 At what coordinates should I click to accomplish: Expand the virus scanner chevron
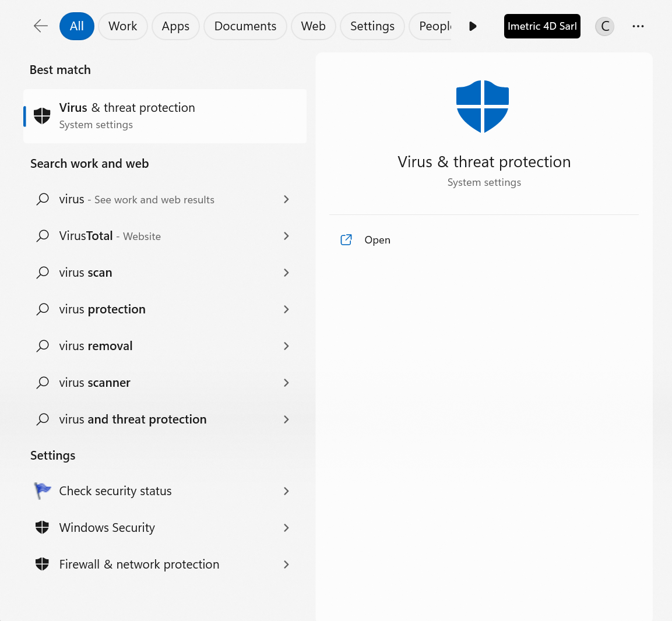(x=286, y=383)
